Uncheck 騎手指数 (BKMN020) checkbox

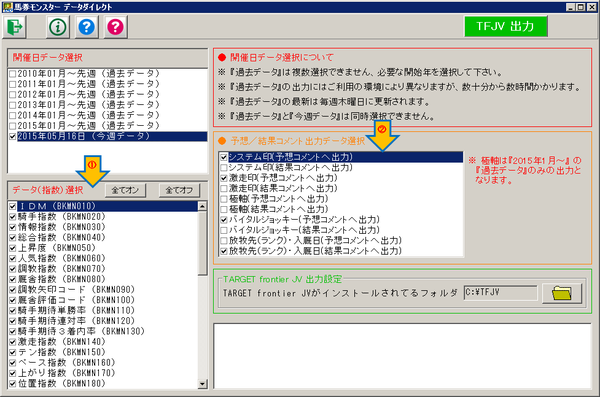[x=13, y=217]
